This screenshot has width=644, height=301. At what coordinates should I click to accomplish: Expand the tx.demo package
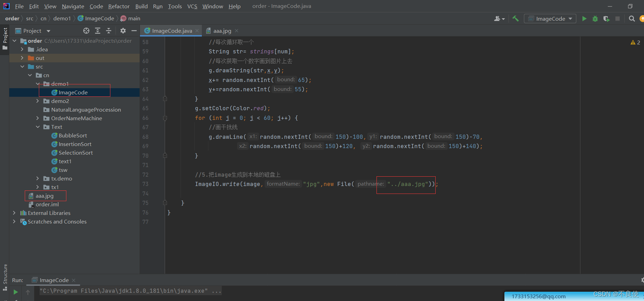pyautogui.click(x=38, y=178)
